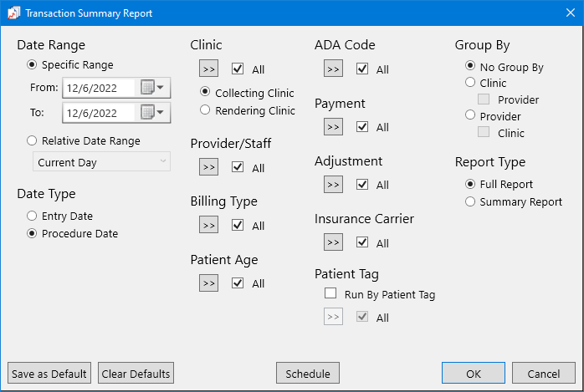
Task: Group the report by Provider
Action: 471,116
